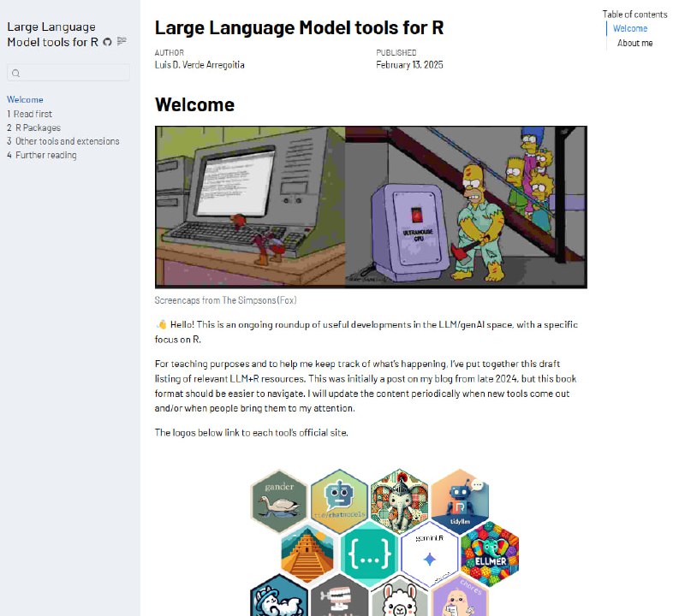Open the tidychatmodels robot hex logo
Screen dimensions: 685x616
pos(339,501)
